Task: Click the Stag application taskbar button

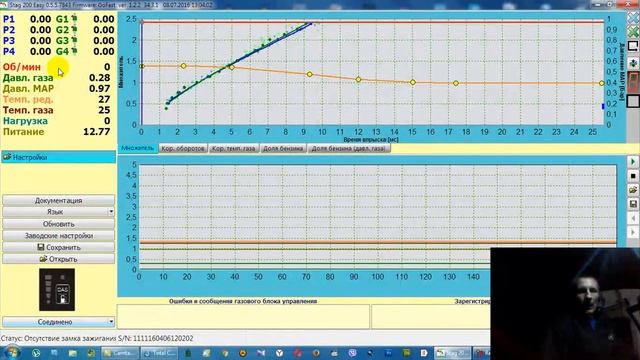Action: (x=452, y=353)
